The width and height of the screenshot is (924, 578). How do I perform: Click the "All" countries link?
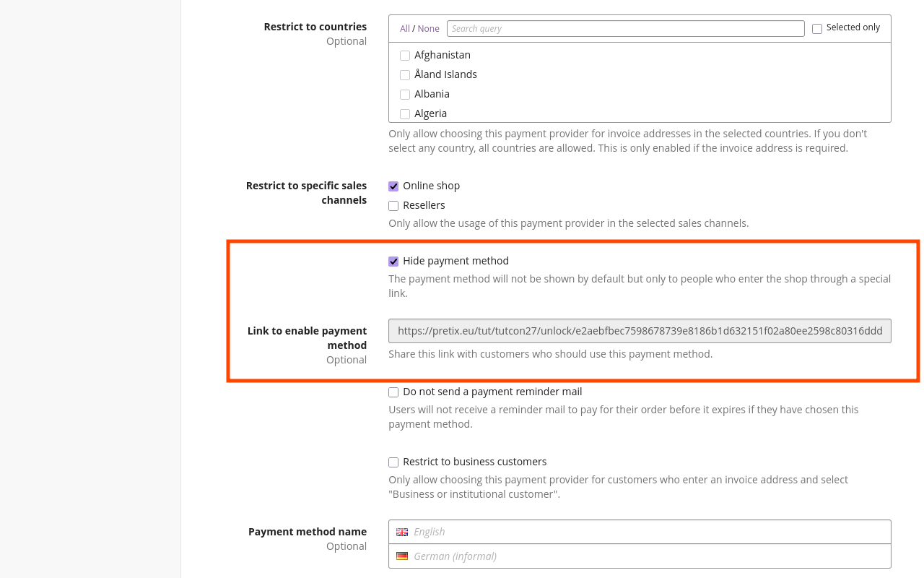pyautogui.click(x=404, y=28)
